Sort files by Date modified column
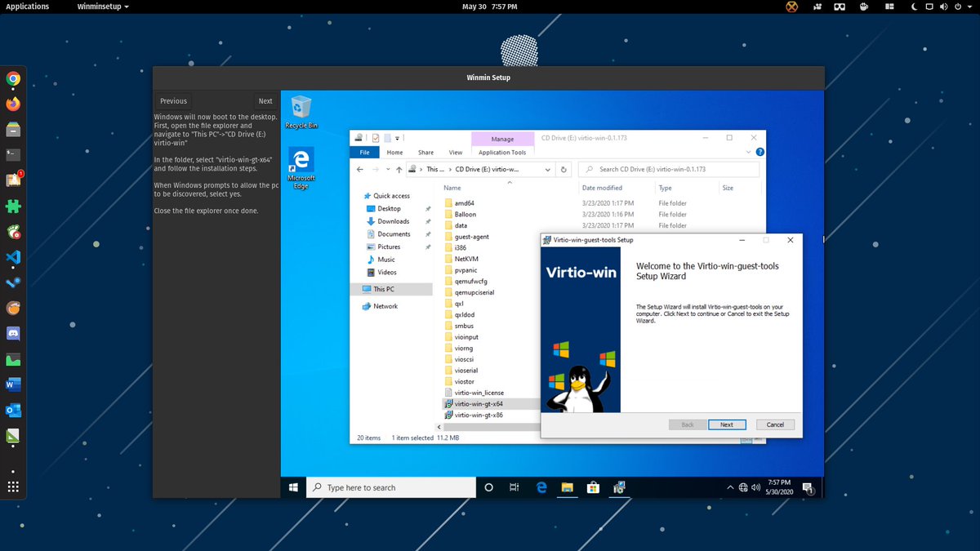Image resolution: width=980 pixels, height=551 pixels. tap(602, 188)
